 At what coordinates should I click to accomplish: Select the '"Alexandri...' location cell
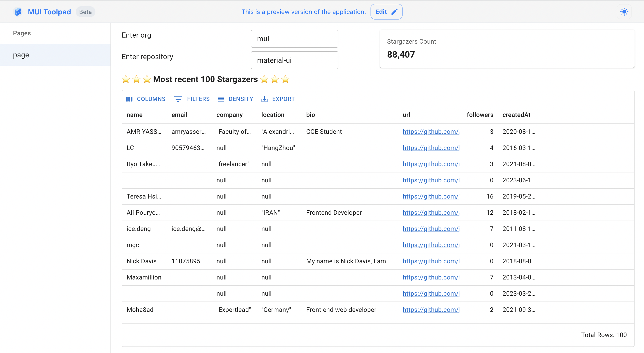pos(279,132)
